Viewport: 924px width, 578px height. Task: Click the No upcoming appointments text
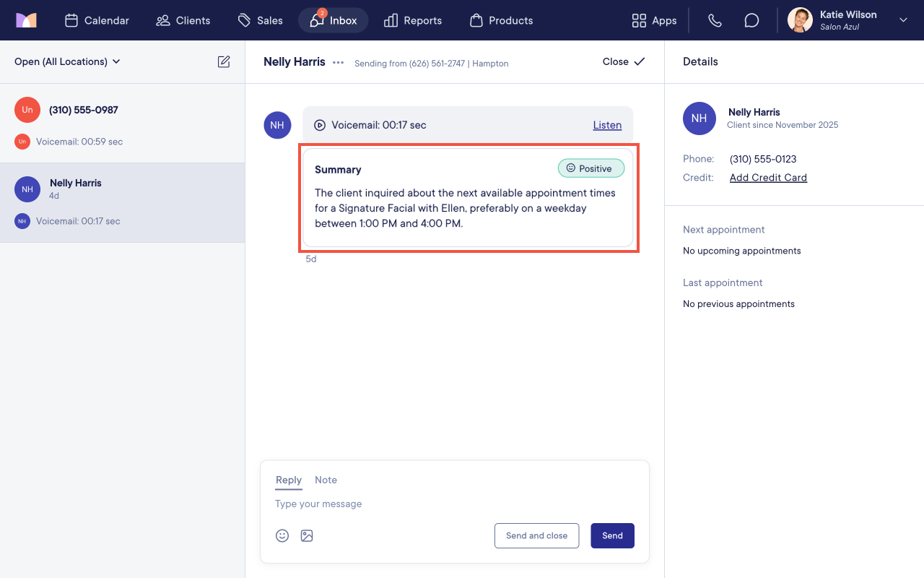(742, 251)
